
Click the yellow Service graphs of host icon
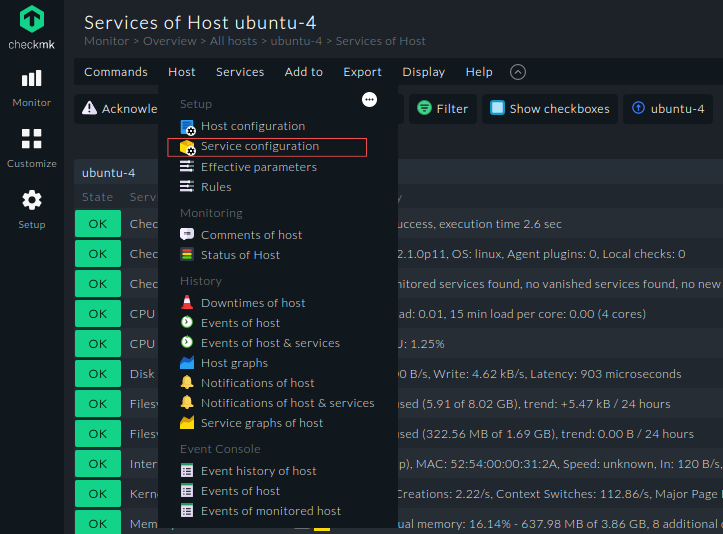[187, 422]
